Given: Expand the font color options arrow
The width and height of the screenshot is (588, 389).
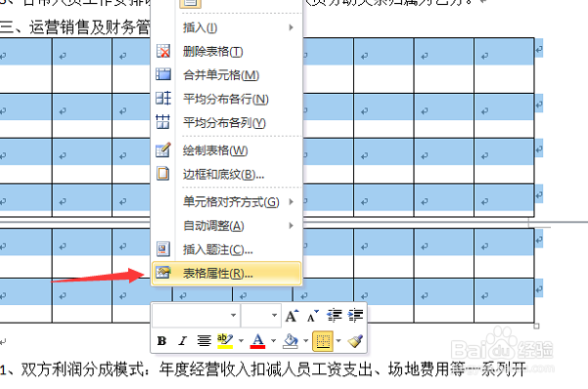Looking at the screenshot, I should point(273,341).
